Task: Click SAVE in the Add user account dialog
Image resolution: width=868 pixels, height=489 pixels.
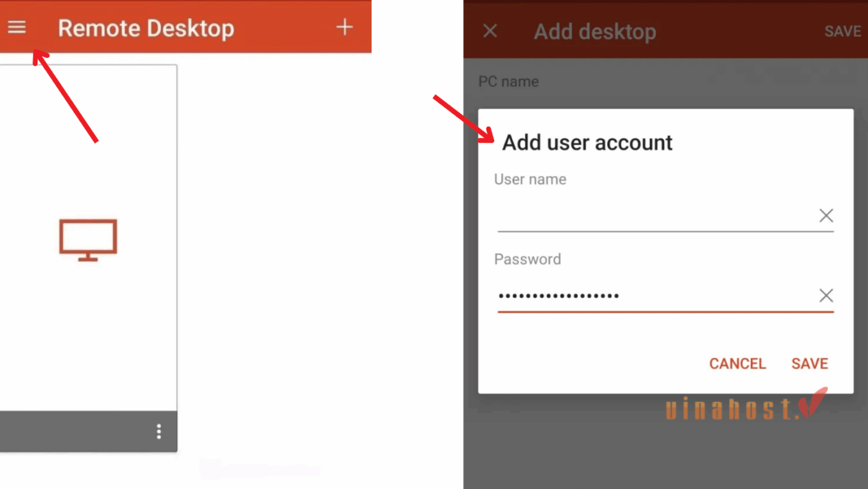Action: pos(810,364)
